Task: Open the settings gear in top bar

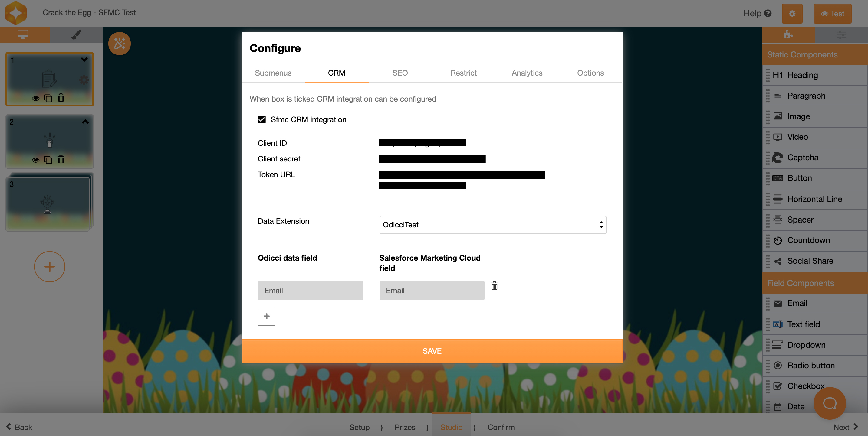Action: click(792, 14)
